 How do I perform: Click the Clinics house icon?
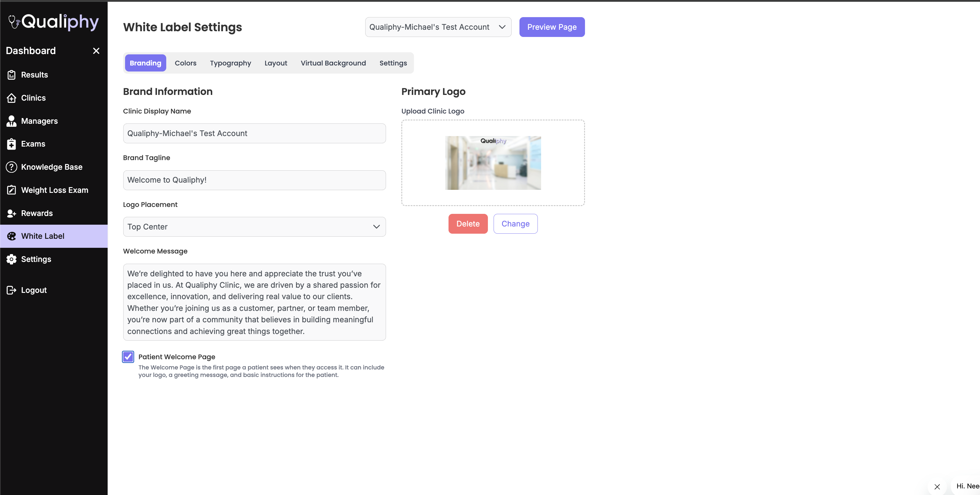point(11,98)
